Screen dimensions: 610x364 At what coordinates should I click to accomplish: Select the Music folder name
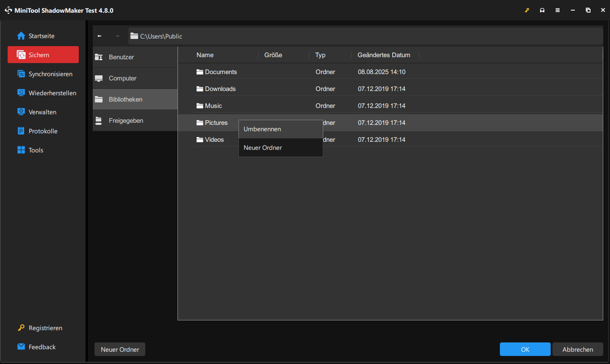tap(213, 106)
